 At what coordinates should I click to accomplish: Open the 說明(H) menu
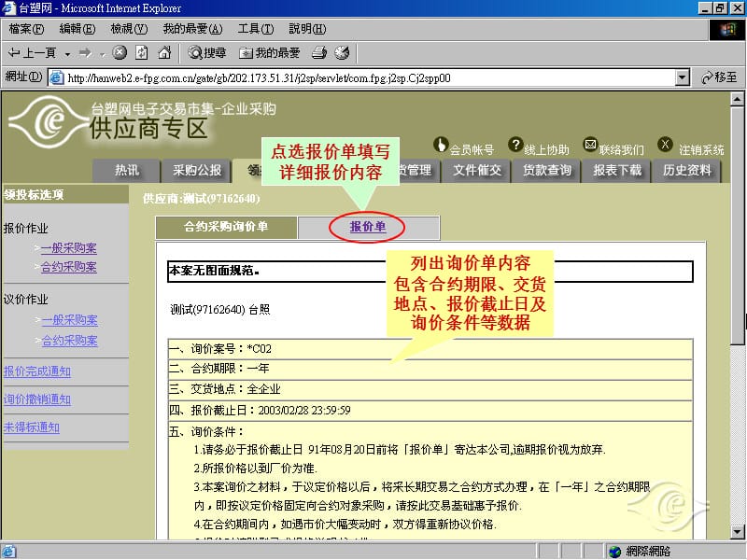(307, 29)
